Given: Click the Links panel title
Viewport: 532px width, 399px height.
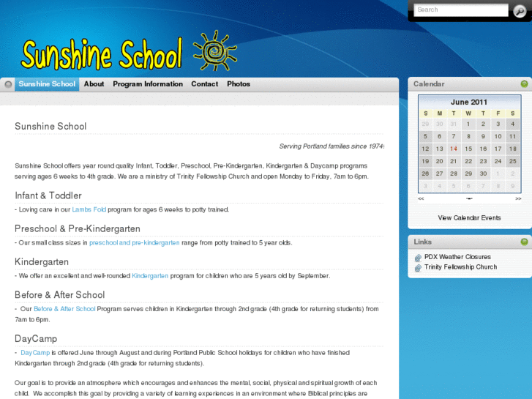Looking at the screenshot, I should click(422, 242).
